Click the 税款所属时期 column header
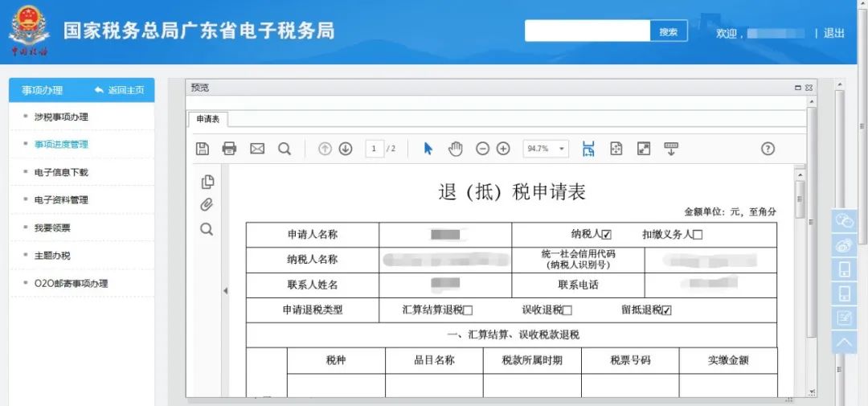This screenshot has width=868, height=406. pyautogui.click(x=532, y=361)
